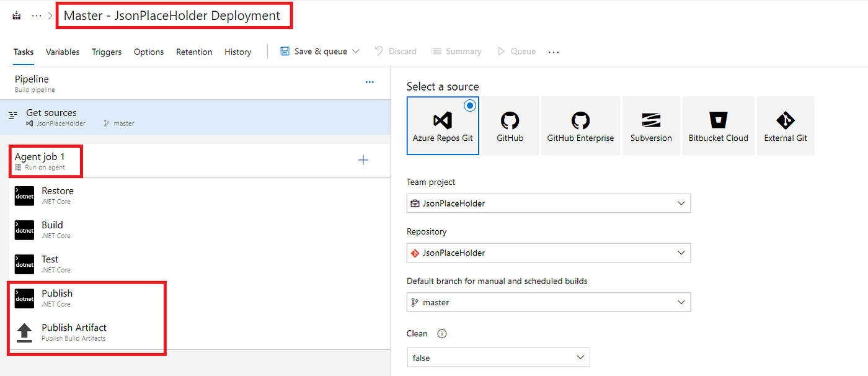The width and height of the screenshot is (868, 376).
Task: Click the toolbar overflow ellipsis
Action: pos(554,52)
